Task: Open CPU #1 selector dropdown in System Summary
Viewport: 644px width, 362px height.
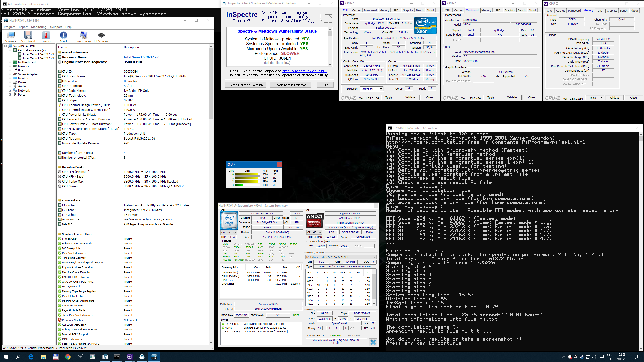Action: coord(229,232)
